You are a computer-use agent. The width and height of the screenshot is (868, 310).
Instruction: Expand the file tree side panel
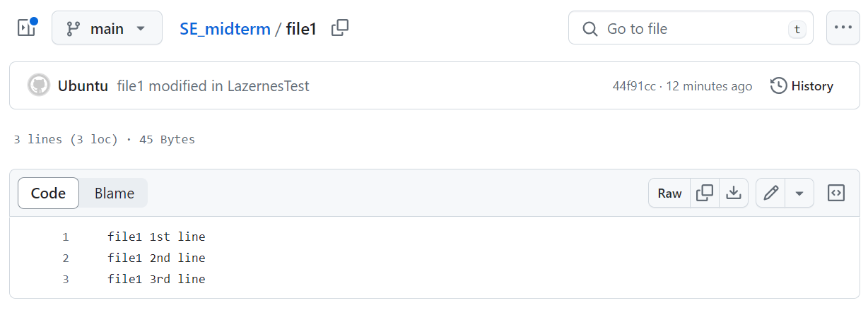click(x=27, y=28)
